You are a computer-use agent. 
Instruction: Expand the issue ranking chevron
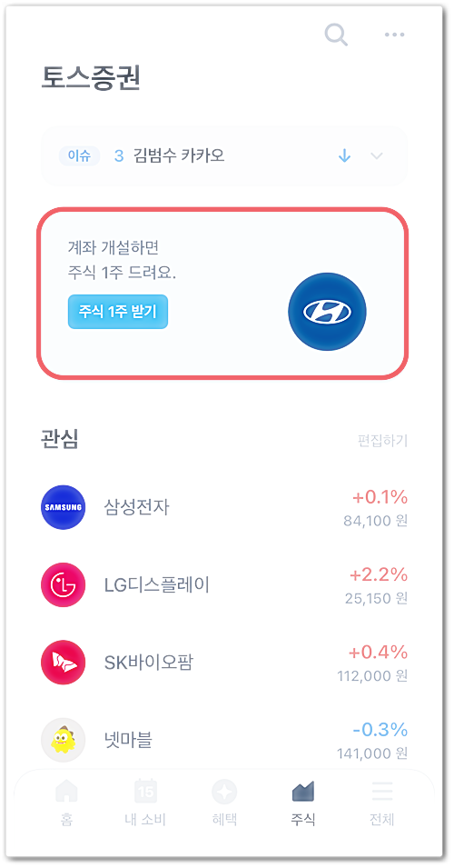pyautogui.click(x=377, y=156)
